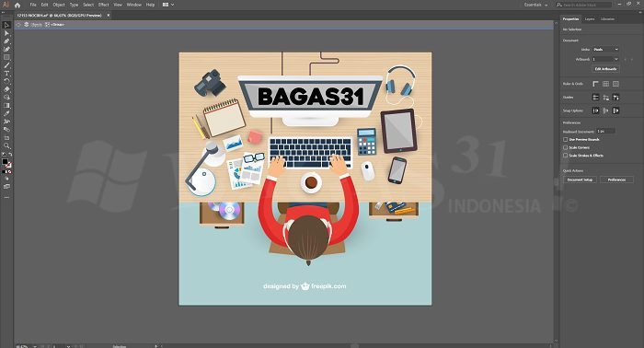Toggle Show Guides button
The height and width of the screenshot is (348, 644).
(x=595, y=98)
